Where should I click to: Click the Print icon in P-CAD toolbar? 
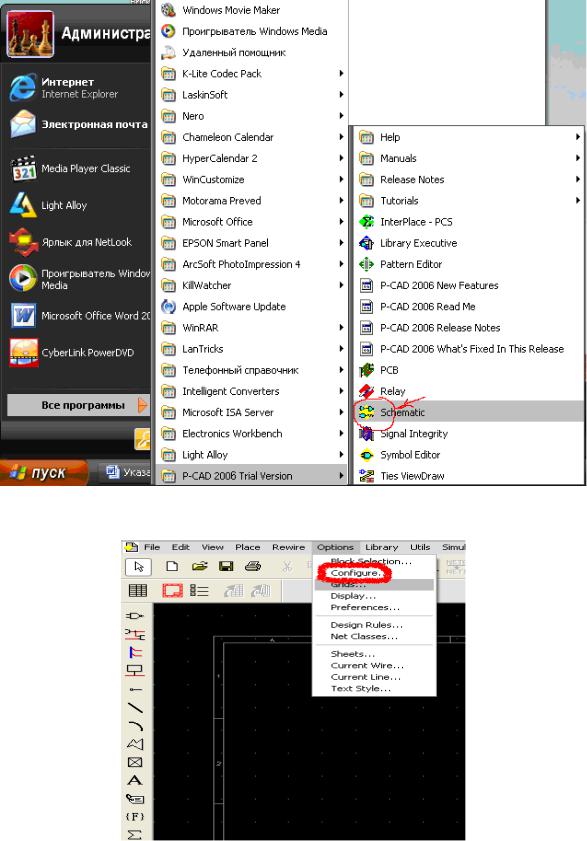[253, 566]
